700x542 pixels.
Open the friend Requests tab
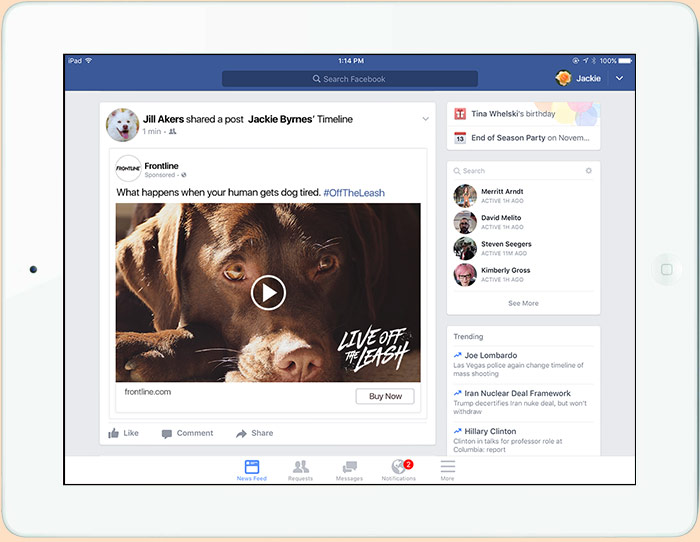coord(300,467)
